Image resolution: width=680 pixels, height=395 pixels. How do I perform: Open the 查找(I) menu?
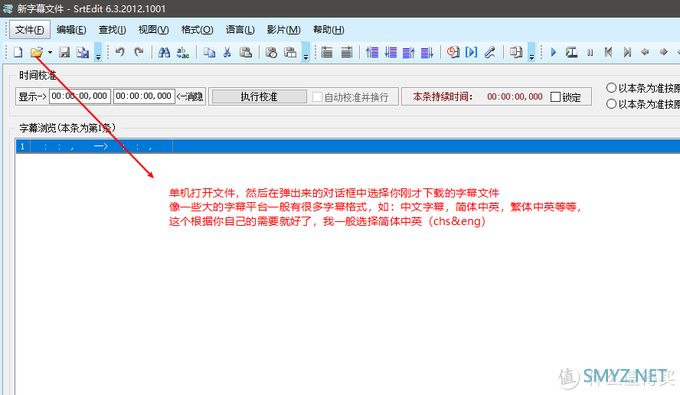[x=112, y=29]
